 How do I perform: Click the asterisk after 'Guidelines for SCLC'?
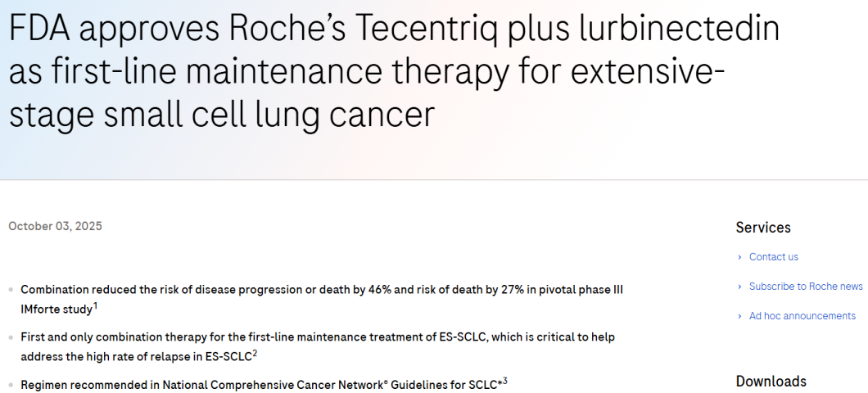(500, 382)
